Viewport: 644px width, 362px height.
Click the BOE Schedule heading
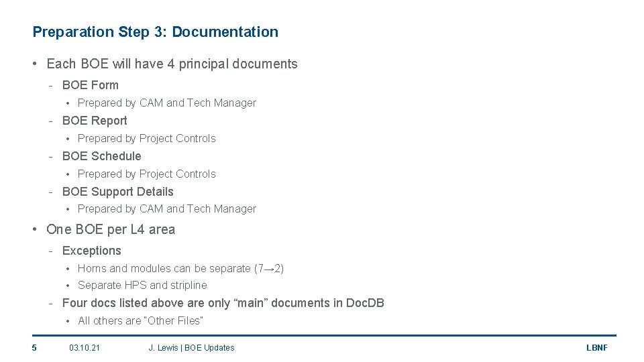[101, 156]
